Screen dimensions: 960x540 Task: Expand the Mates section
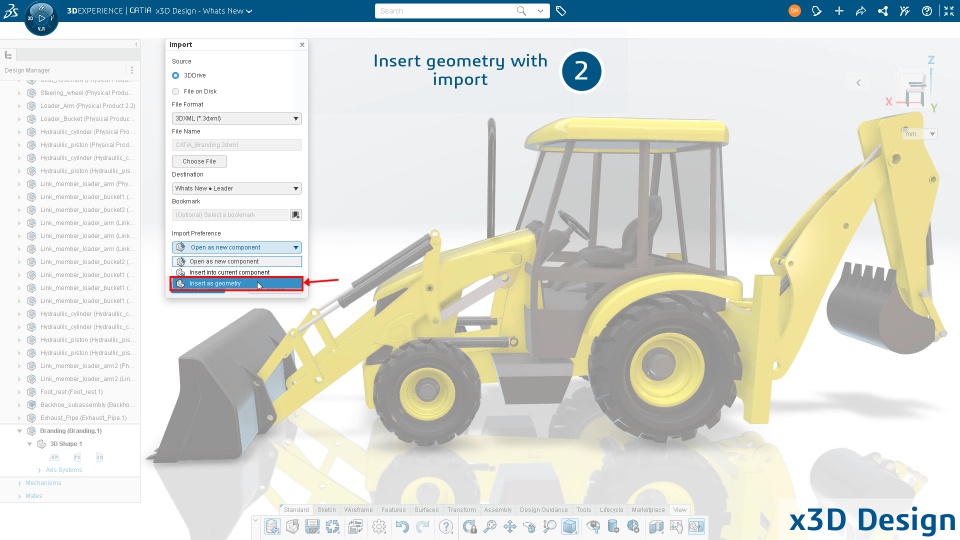coord(20,496)
